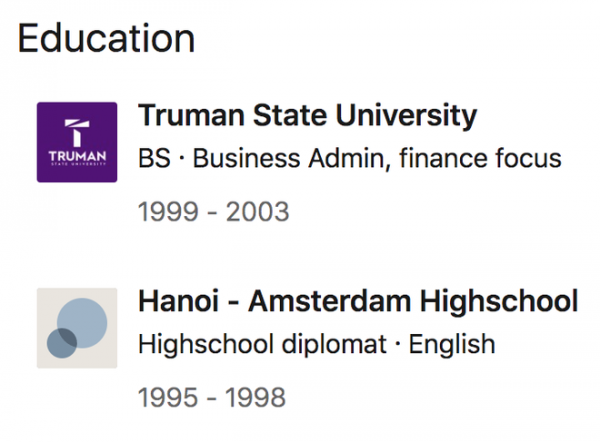Click the TRUMAN wordmark inside the purple logo
600x442 pixels.
pos(77,156)
